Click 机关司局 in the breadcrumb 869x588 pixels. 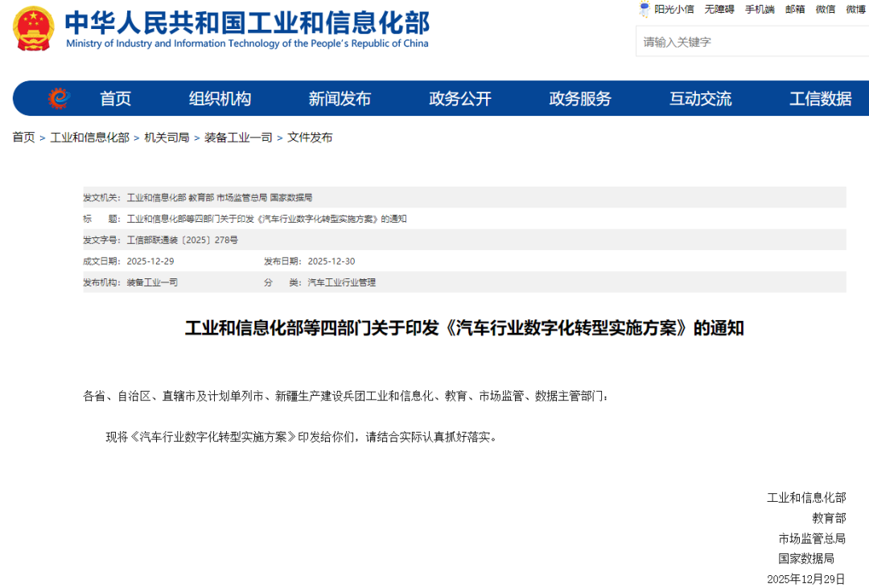167,138
